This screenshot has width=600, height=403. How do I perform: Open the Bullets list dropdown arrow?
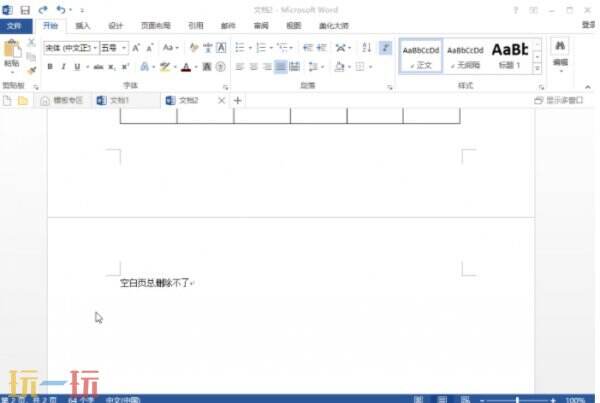250,48
